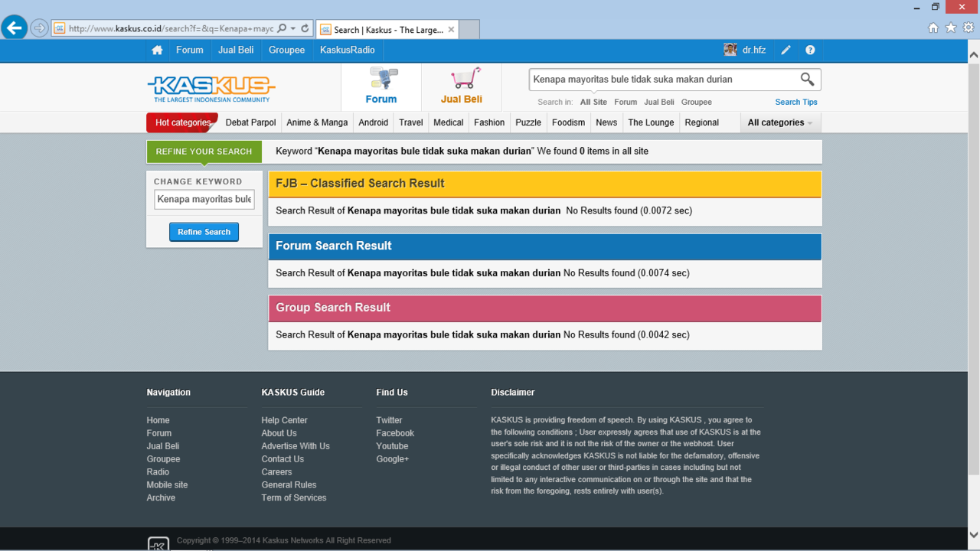The image size is (980, 551).
Task: Open the Fashion category
Action: (489, 122)
